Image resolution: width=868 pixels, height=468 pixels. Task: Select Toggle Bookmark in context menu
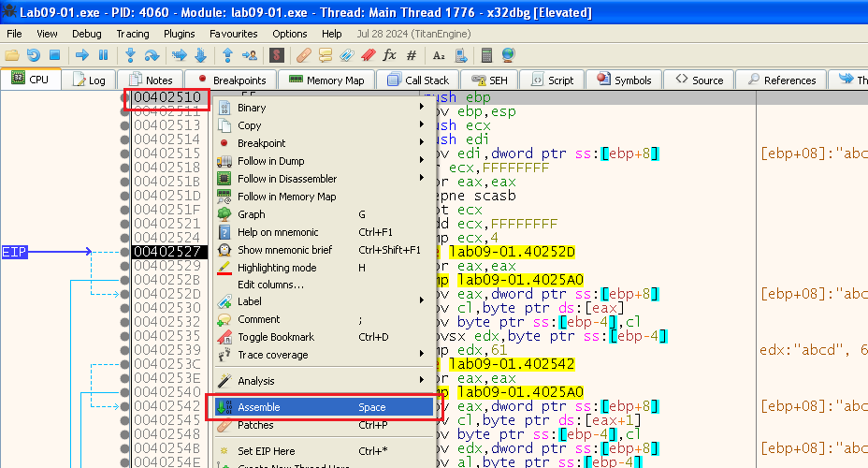276,337
